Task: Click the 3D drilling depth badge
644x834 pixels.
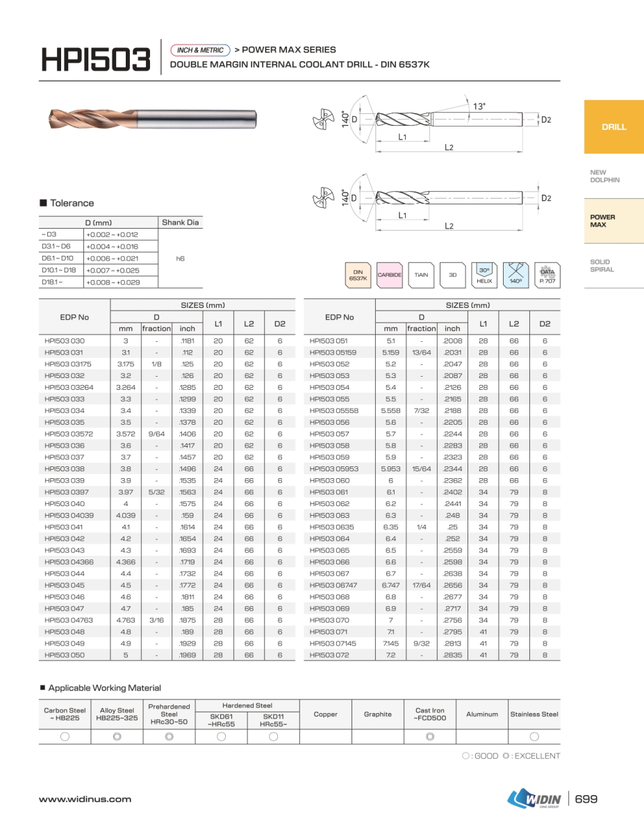Action: (452, 275)
